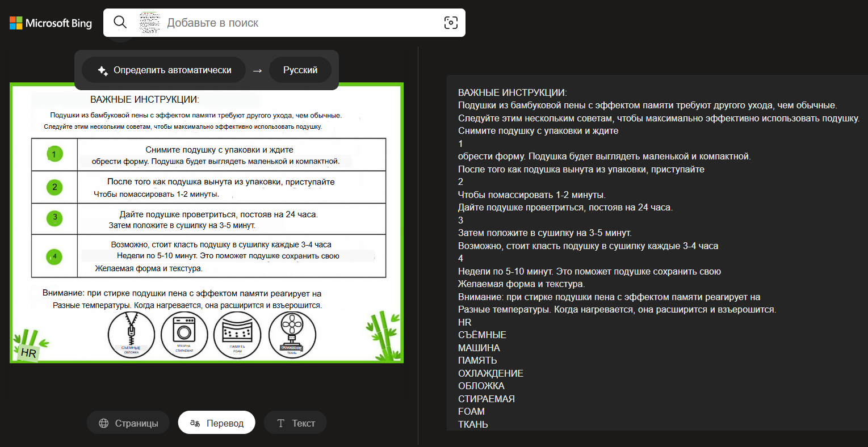Switch to the "Текст" tab
The width and height of the screenshot is (868, 447).
pyautogui.click(x=296, y=423)
